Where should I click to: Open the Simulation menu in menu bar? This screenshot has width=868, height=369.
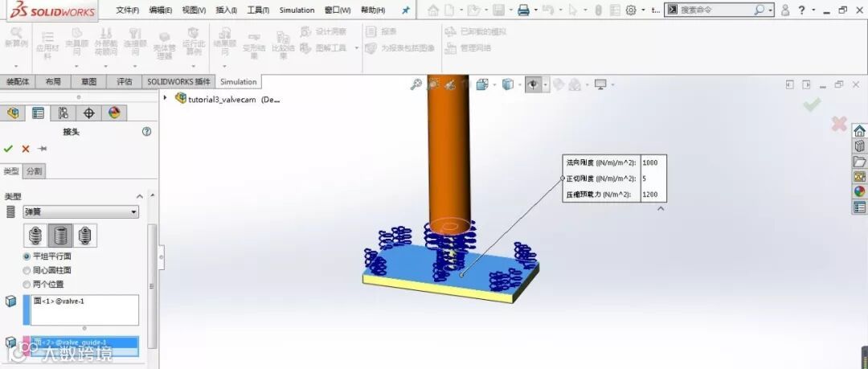click(x=297, y=10)
